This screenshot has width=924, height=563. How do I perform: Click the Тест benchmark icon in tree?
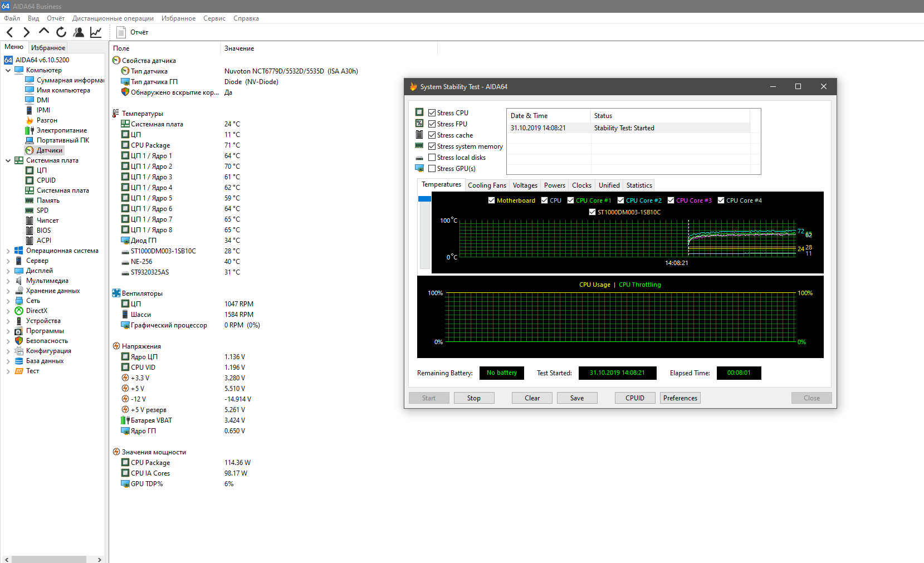coord(19,371)
